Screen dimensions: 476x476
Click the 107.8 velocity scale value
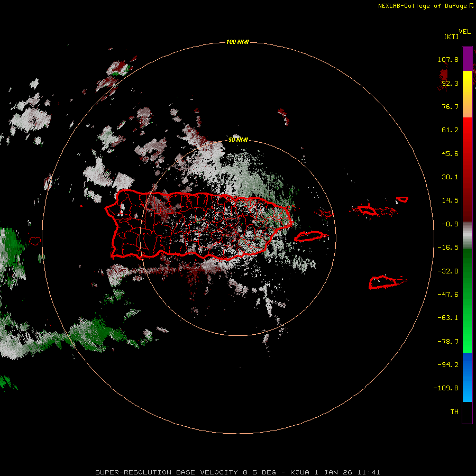(x=448, y=59)
